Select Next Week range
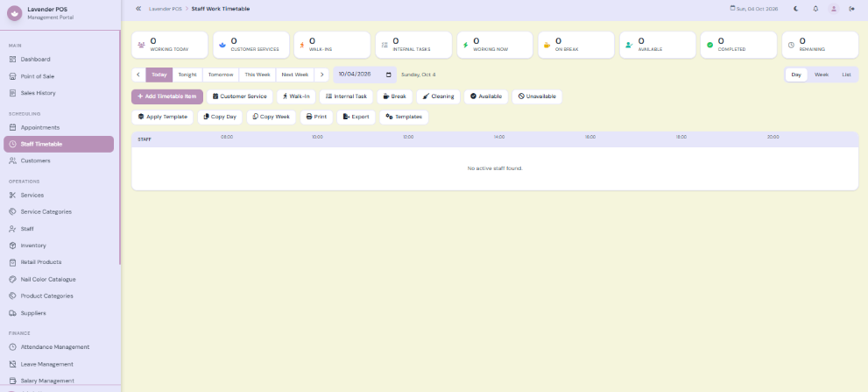This screenshot has width=868, height=392. 295,75
